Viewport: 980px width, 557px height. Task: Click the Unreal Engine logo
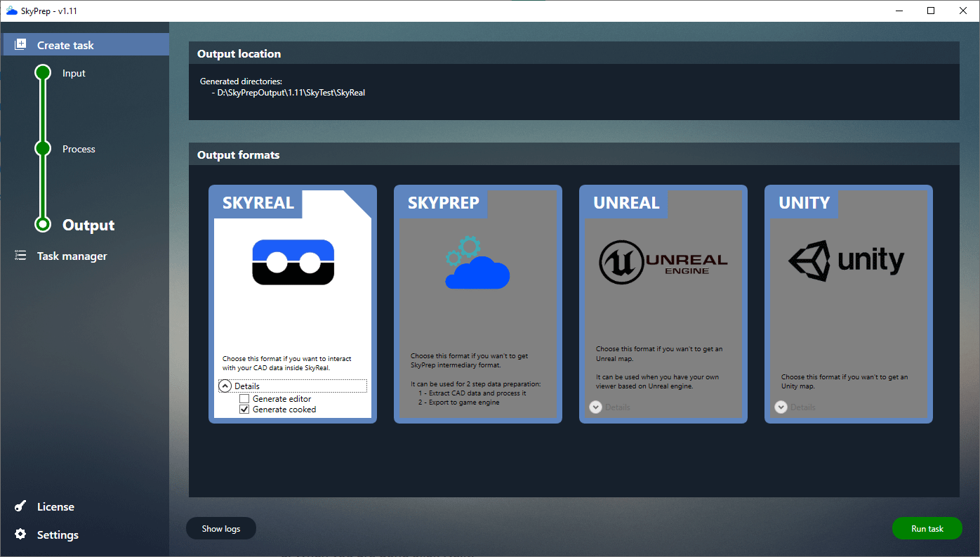click(x=663, y=261)
